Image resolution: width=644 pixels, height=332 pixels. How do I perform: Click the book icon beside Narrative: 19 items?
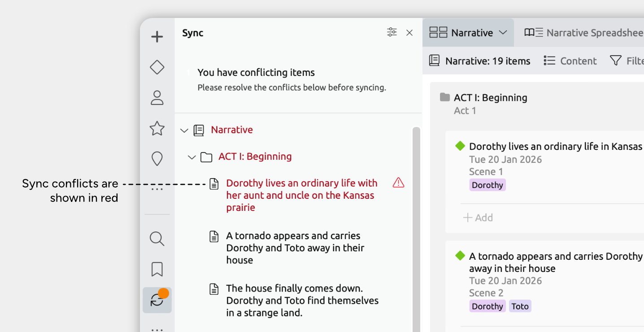pyautogui.click(x=434, y=61)
